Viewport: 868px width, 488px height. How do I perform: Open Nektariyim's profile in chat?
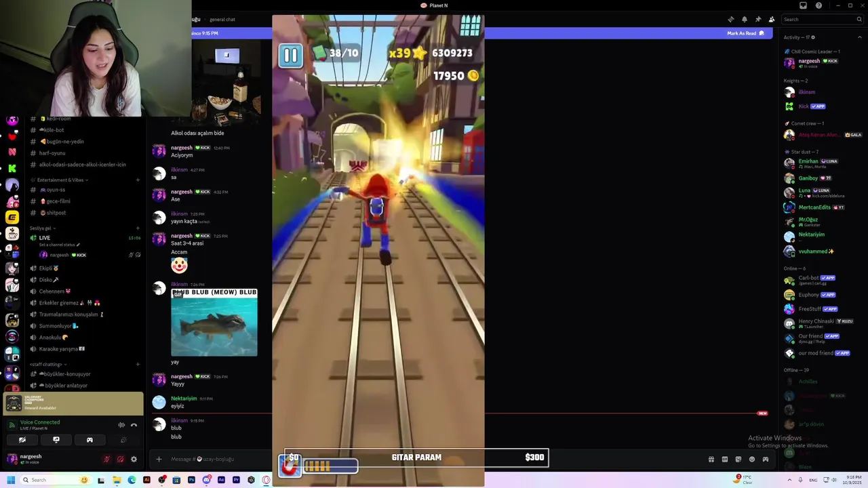(183, 399)
